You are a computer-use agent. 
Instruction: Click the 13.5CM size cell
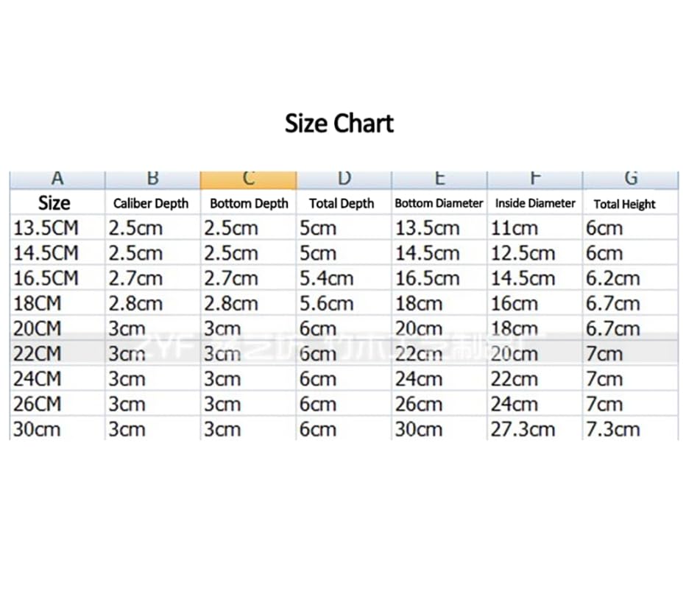pos(57,227)
